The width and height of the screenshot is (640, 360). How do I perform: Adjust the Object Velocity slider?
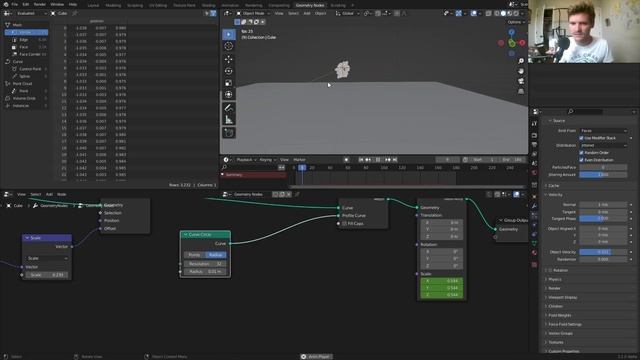pyautogui.click(x=603, y=252)
